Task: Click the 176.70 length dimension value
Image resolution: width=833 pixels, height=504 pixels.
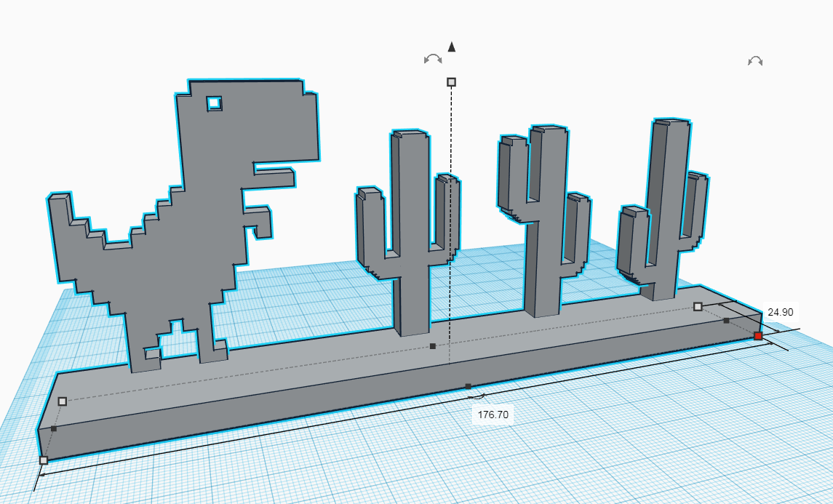Action: pyautogui.click(x=493, y=415)
